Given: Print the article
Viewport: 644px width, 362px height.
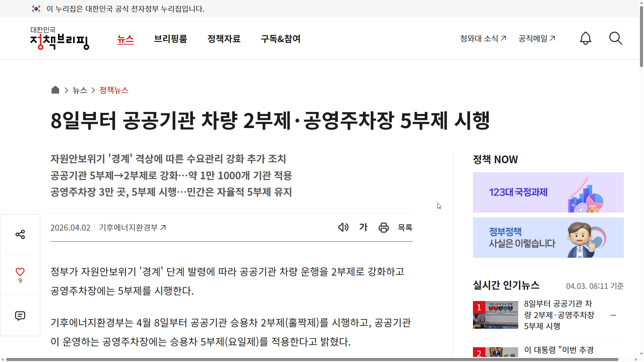Looking at the screenshot, I should tap(383, 227).
